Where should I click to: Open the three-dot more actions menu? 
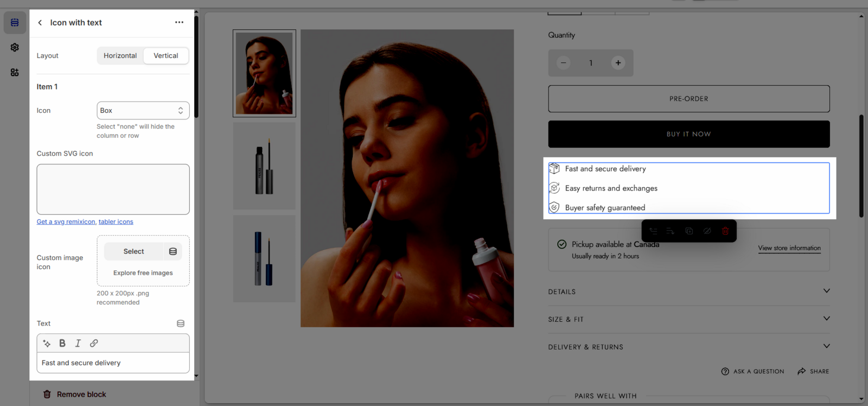pyautogui.click(x=179, y=22)
